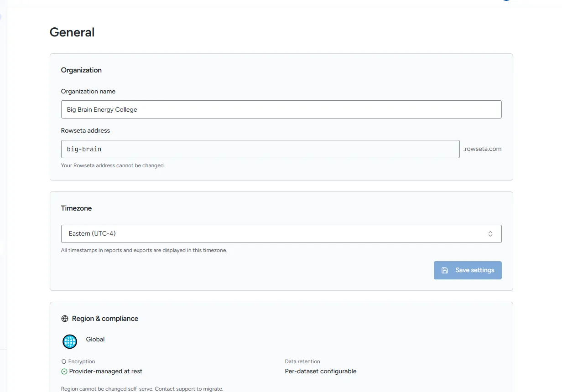The image size is (562, 392).
Task: Open the Timezone dropdown Eastern (UTC-4)
Action: [281, 234]
